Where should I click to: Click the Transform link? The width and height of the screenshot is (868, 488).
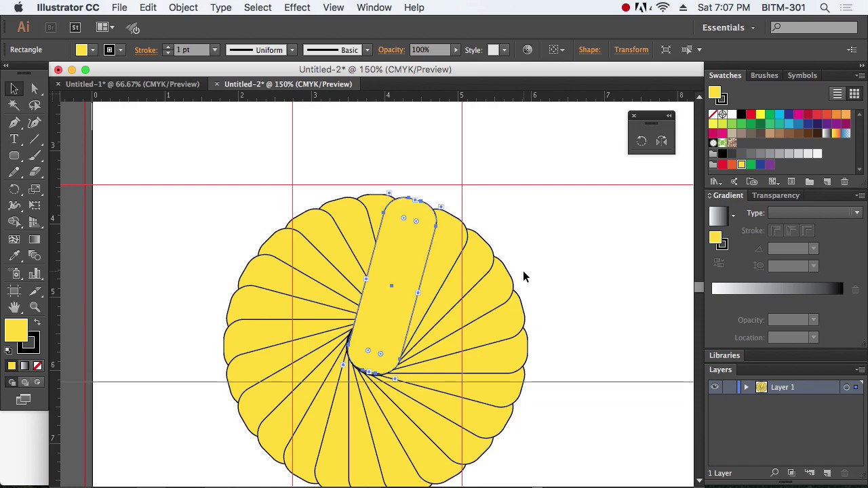click(x=631, y=49)
